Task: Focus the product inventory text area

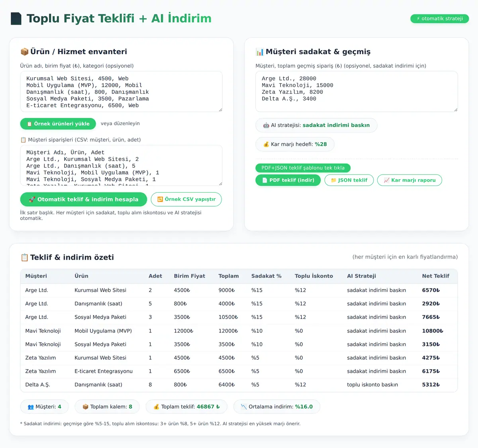Action: coord(121,92)
